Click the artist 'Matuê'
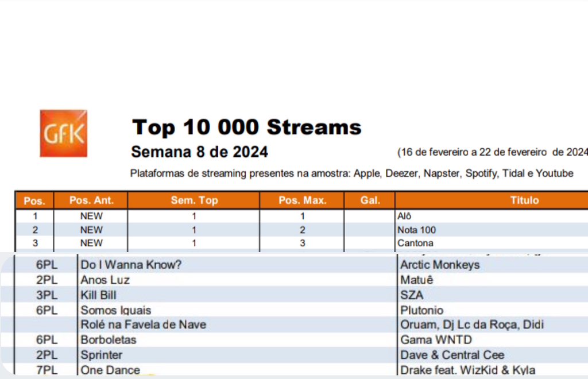The width and height of the screenshot is (588, 379). (417, 280)
